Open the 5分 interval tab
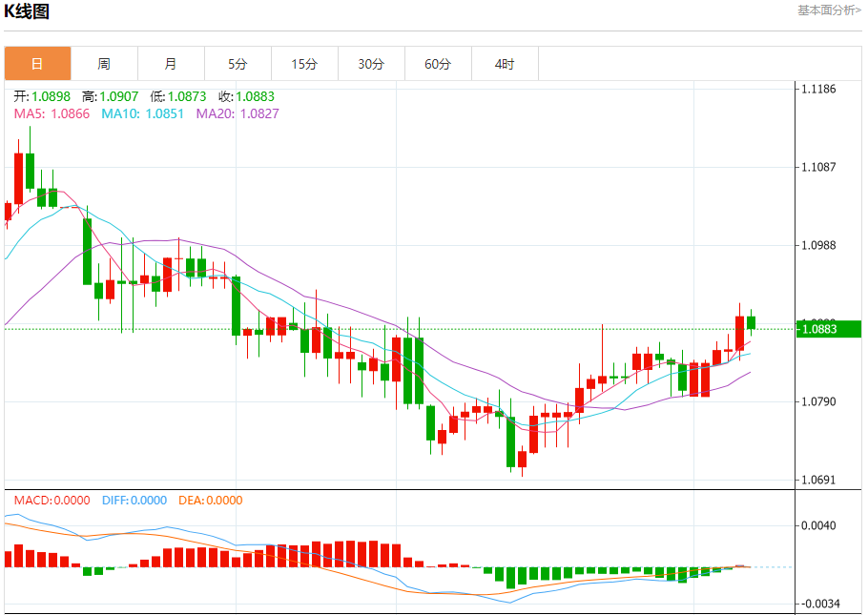The width and height of the screenshot is (868, 615). (238, 64)
